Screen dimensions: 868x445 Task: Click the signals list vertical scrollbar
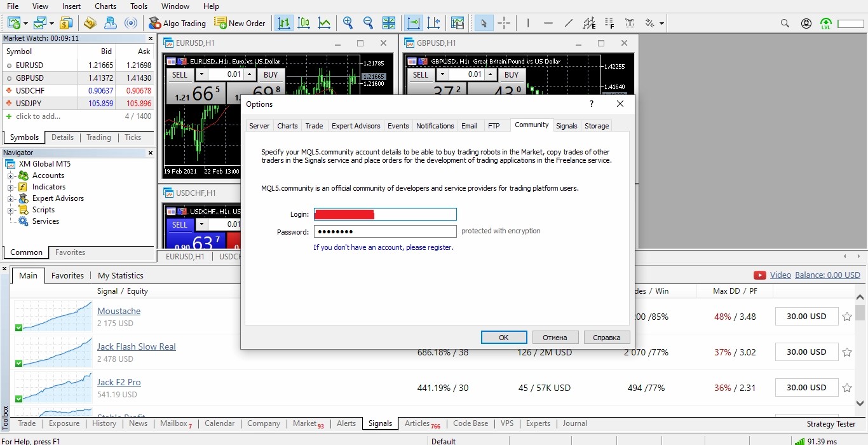tap(860, 351)
